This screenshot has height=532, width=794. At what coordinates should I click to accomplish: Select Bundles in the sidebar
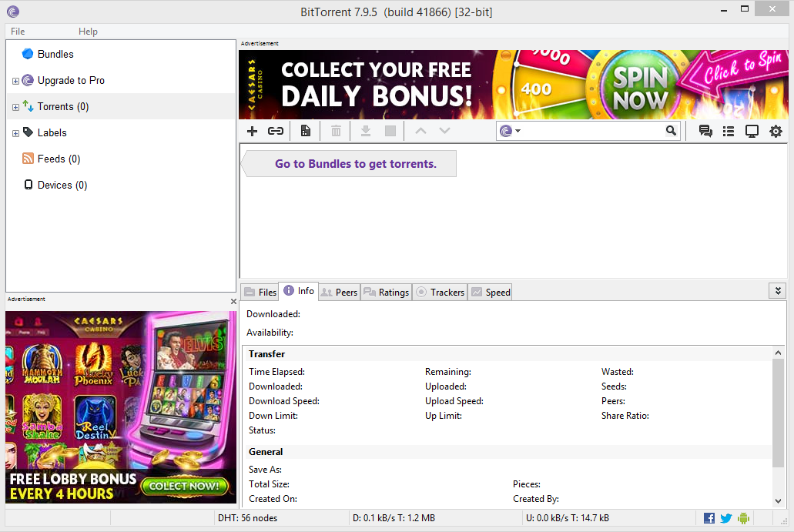pos(55,54)
